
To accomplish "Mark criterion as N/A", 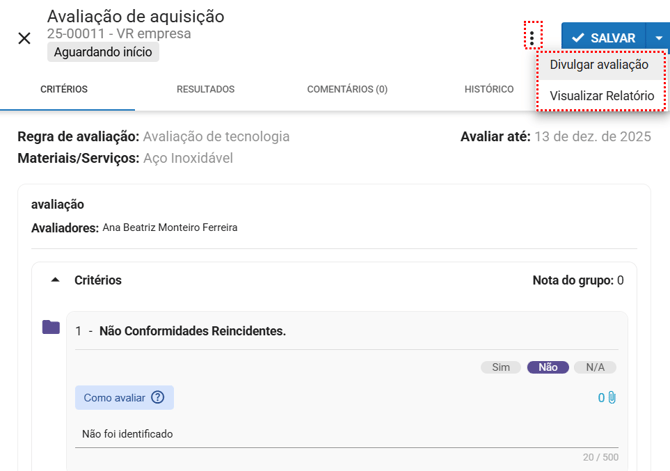I will [595, 367].
